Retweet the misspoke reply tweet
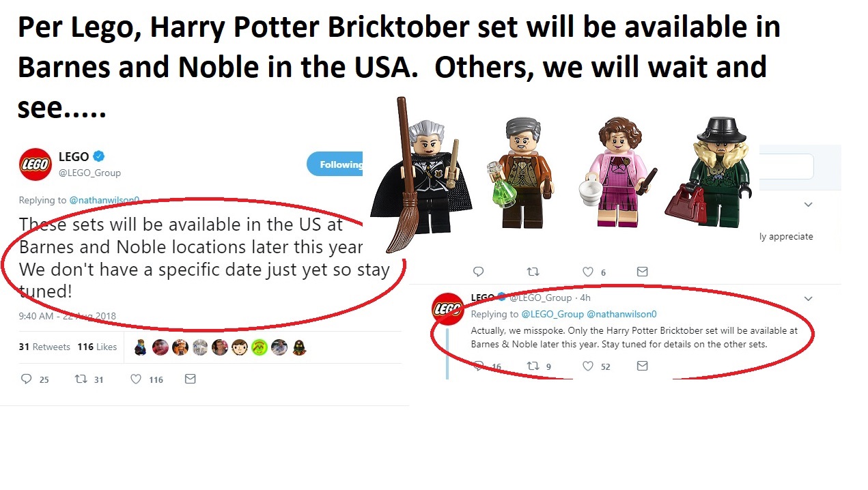The height and width of the screenshot is (490, 868). (x=533, y=366)
